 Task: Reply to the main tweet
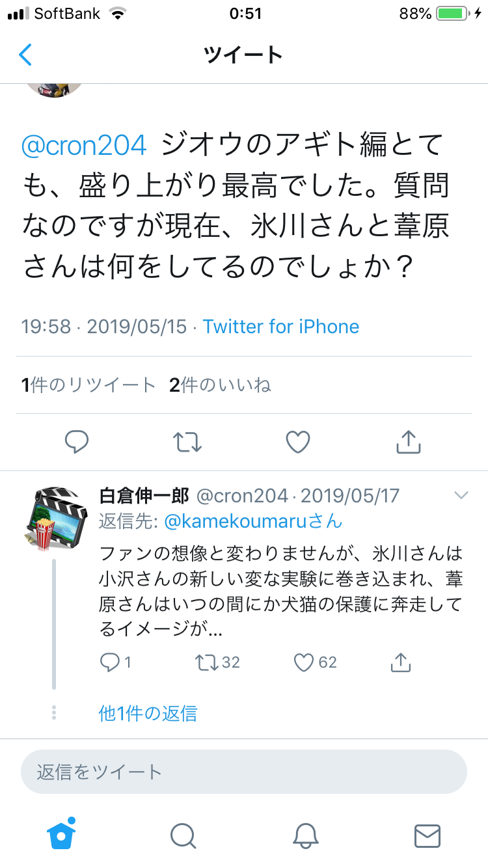pyautogui.click(x=77, y=442)
